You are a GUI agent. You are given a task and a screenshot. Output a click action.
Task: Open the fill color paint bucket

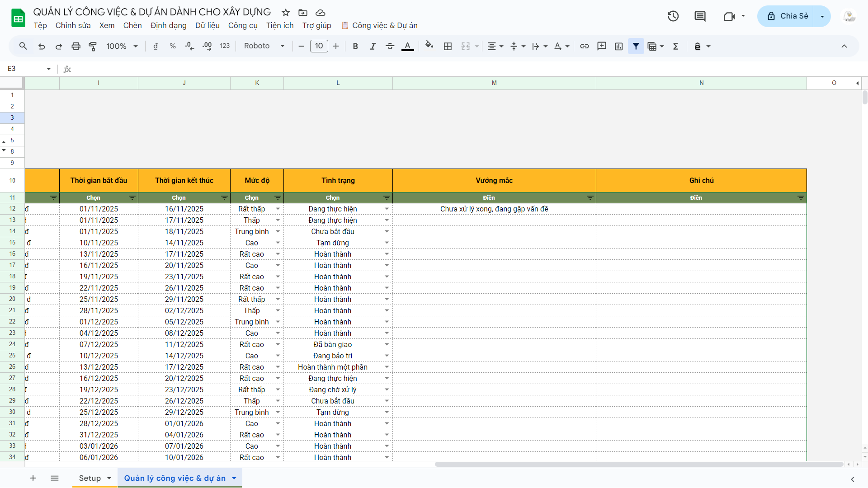pyautogui.click(x=429, y=45)
